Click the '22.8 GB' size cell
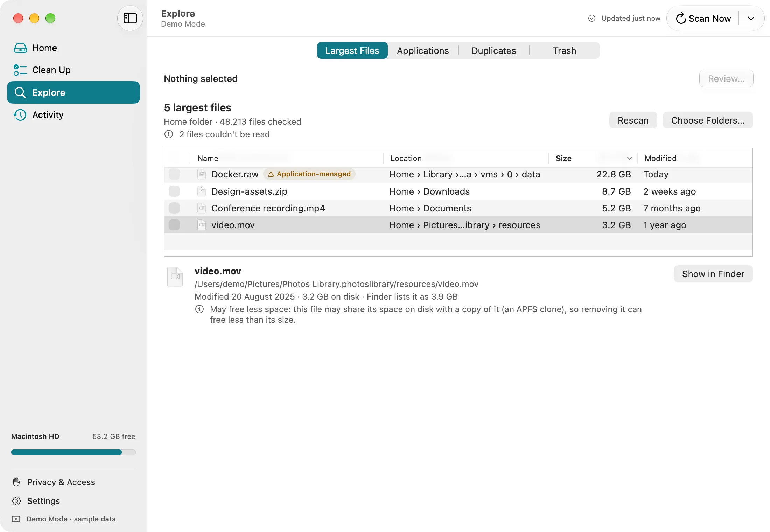The width and height of the screenshot is (770, 532). 614,174
